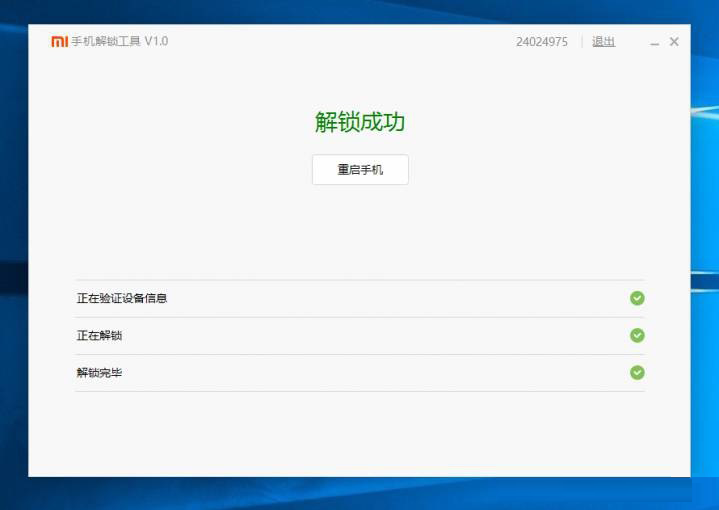Close the Mi unlock tool window
The height and width of the screenshot is (510, 719).
click(674, 42)
